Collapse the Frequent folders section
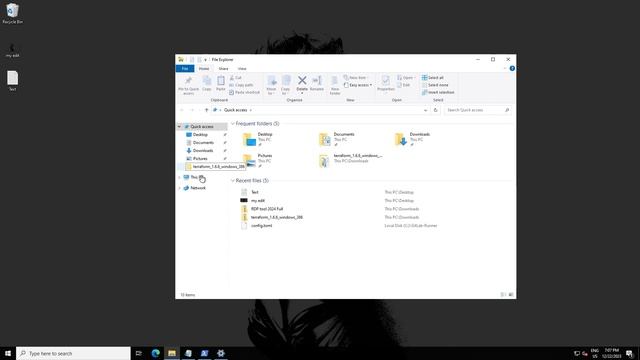 (x=233, y=123)
